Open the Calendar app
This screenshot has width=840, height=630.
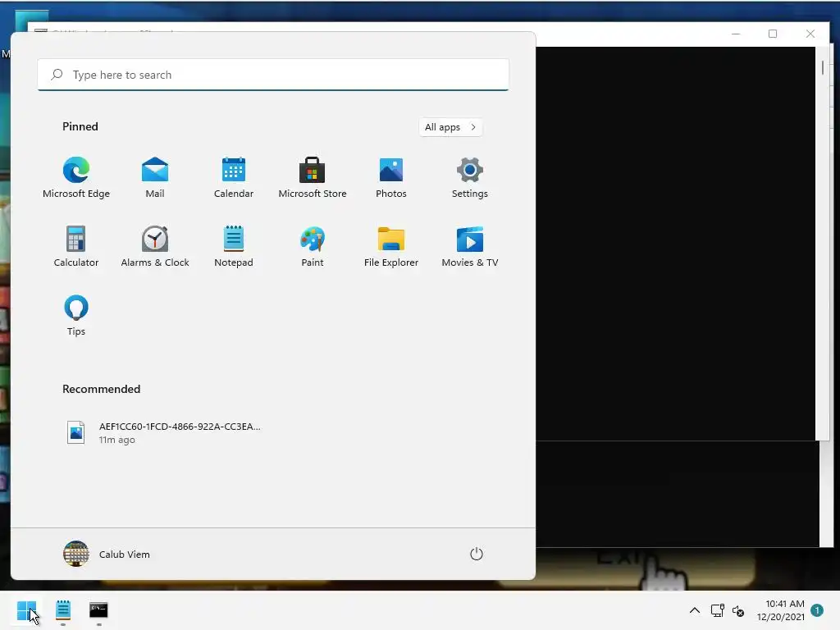[234, 178]
